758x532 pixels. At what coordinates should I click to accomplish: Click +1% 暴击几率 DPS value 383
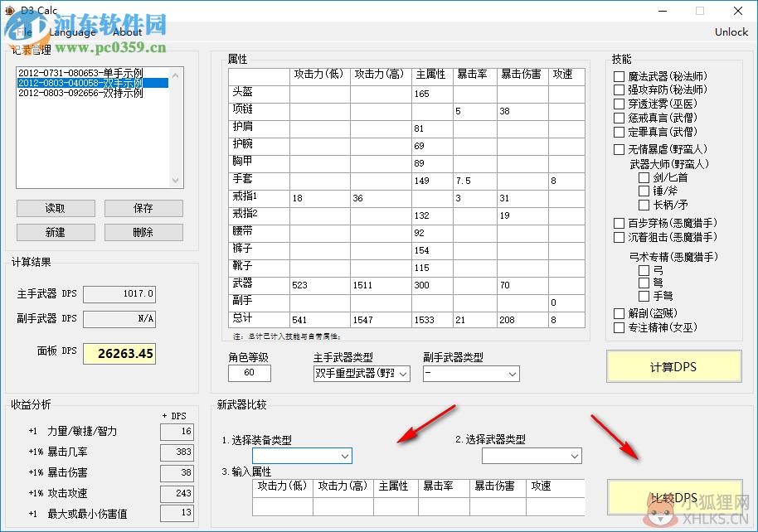[x=177, y=452]
